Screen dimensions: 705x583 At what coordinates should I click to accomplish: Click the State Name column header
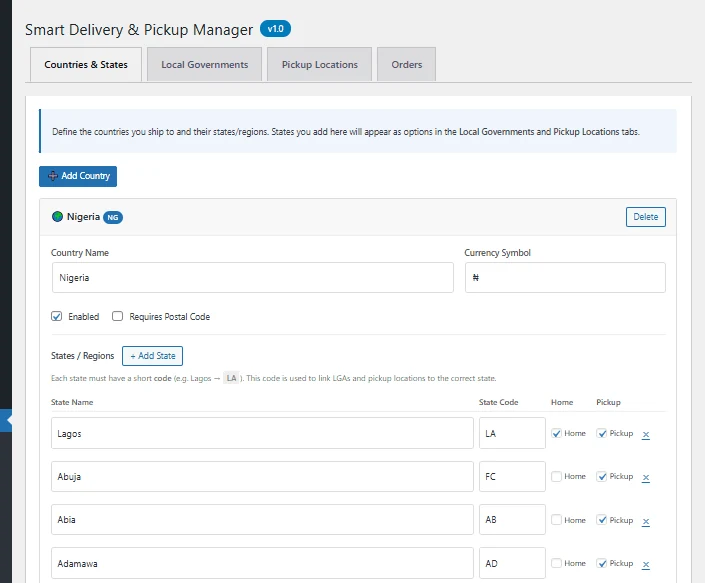coord(72,402)
